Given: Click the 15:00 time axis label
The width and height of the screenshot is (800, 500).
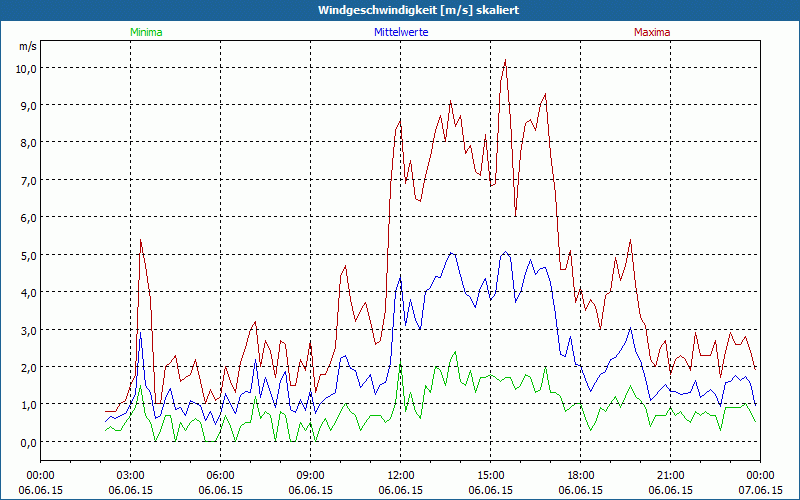Looking at the screenshot, I should 490,476.
